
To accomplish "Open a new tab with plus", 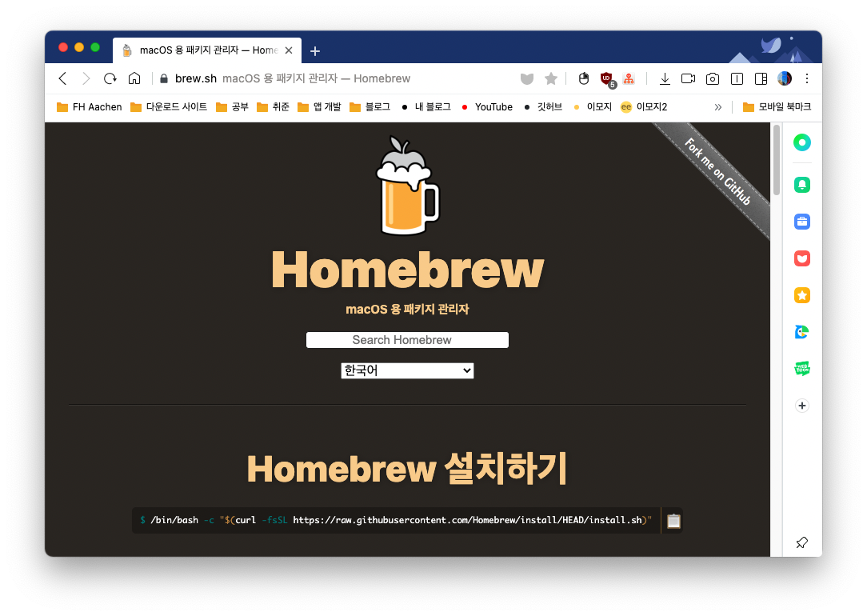I will tap(315, 51).
